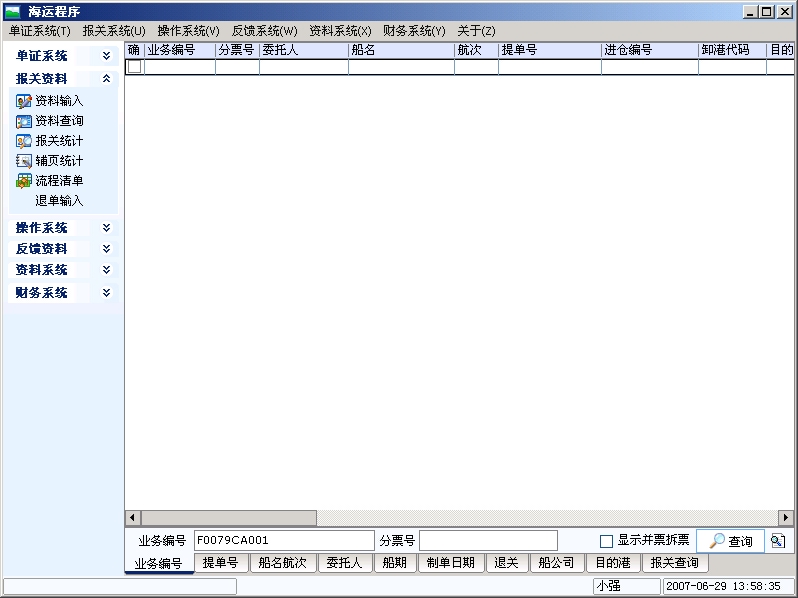Click the 船名 column header
The height and width of the screenshot is (598, 798).
click(402, 50)
